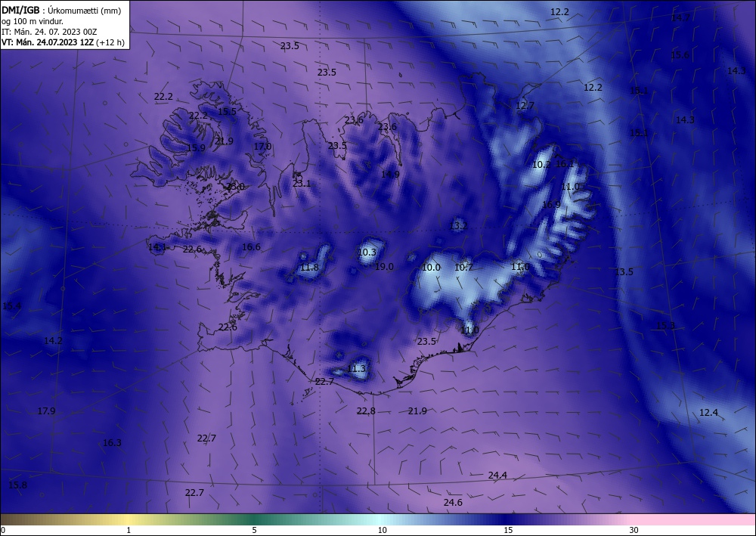This screenshot has height=536, width=756.
Task: Select the 15.4 value at the left edge
Action: point(11,306)
